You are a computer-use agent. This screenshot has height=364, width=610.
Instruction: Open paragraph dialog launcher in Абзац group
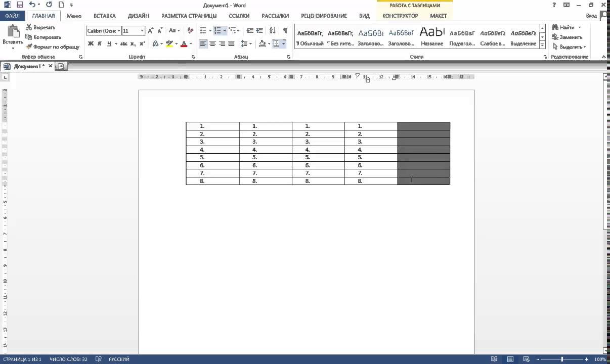click(289, 57)
